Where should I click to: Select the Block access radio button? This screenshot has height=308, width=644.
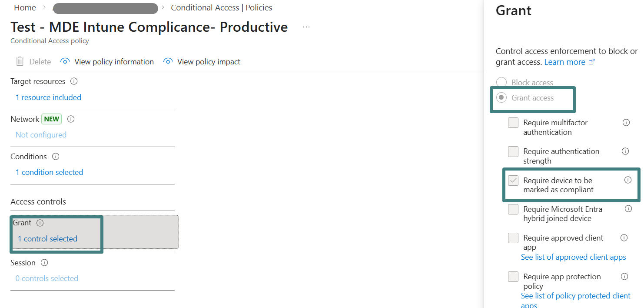point(501,82)
